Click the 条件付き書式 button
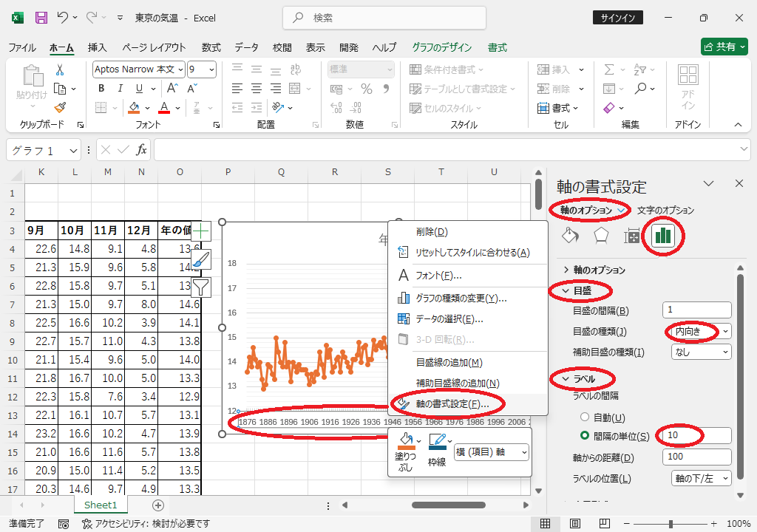Screen dimensions: 757x532 446,69
